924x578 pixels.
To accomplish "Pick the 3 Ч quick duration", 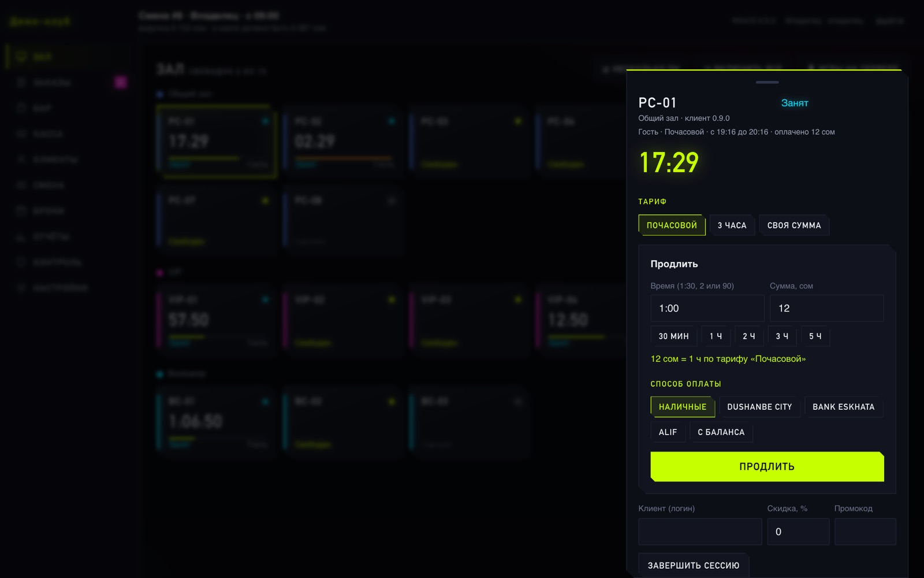I will (x=782, y=336).
